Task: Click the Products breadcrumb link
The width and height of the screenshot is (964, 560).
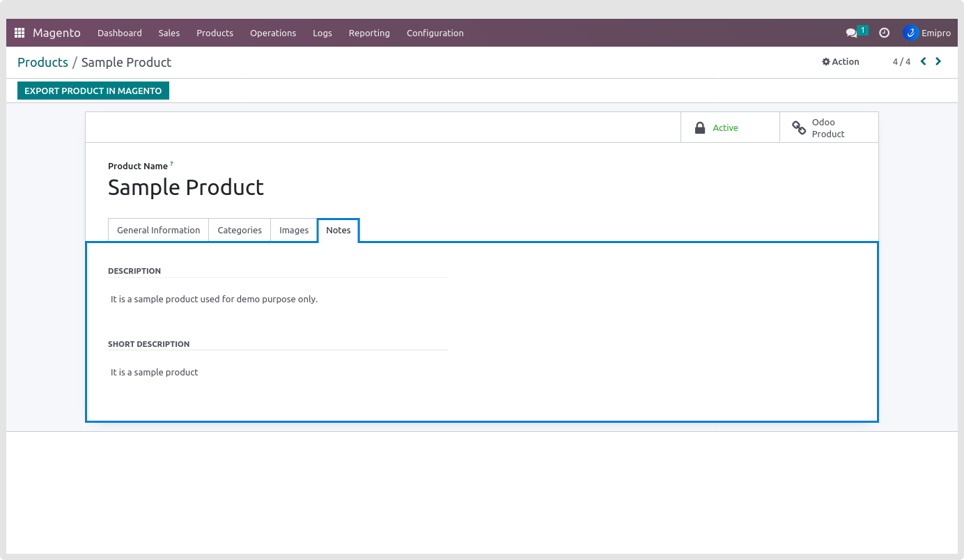Action: coord(42,62)
